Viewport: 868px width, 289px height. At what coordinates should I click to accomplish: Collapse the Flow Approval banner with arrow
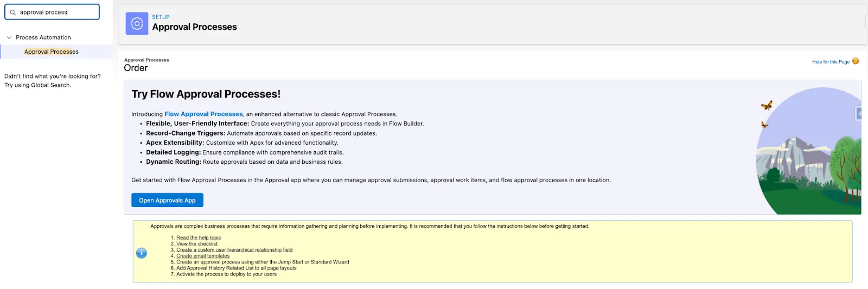(x=859, y=113)
